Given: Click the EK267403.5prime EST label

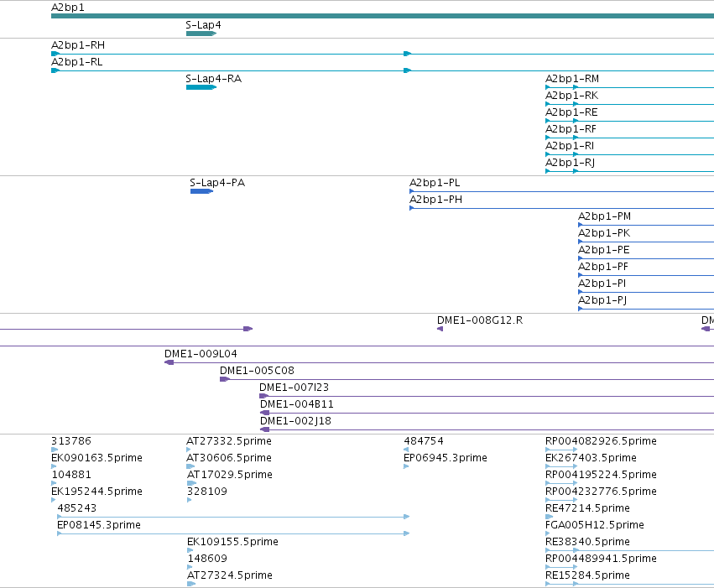Looking at the screenshot, I should pos(591,458).
